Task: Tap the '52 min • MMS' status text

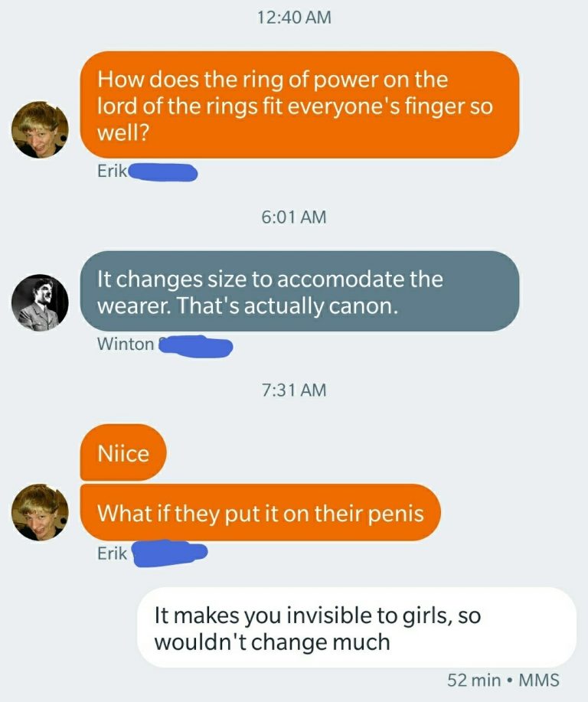Action: coord(503,680)
